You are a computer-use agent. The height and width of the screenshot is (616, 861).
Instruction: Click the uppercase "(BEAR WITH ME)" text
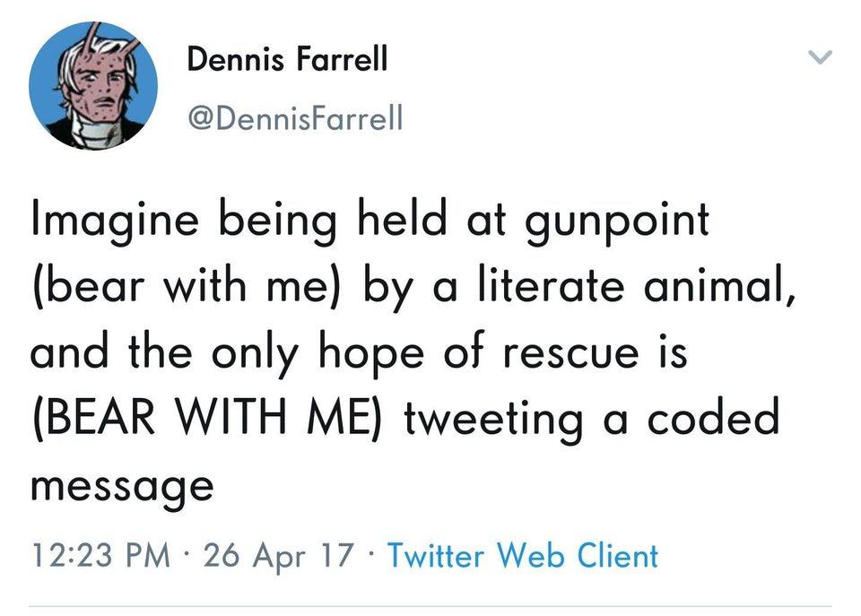pyautogui.click(x=209, y=418)
